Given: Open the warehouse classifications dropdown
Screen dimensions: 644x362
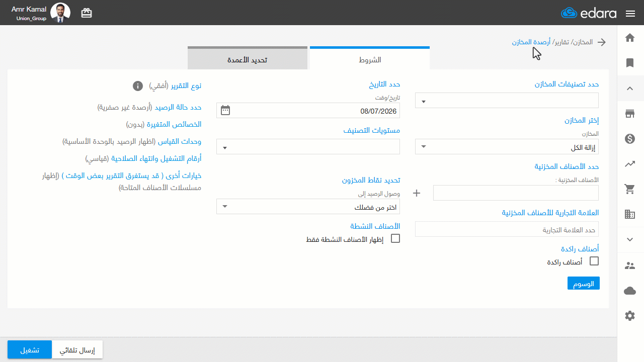Looking at the screenshot, I should [x=507, y=101].
